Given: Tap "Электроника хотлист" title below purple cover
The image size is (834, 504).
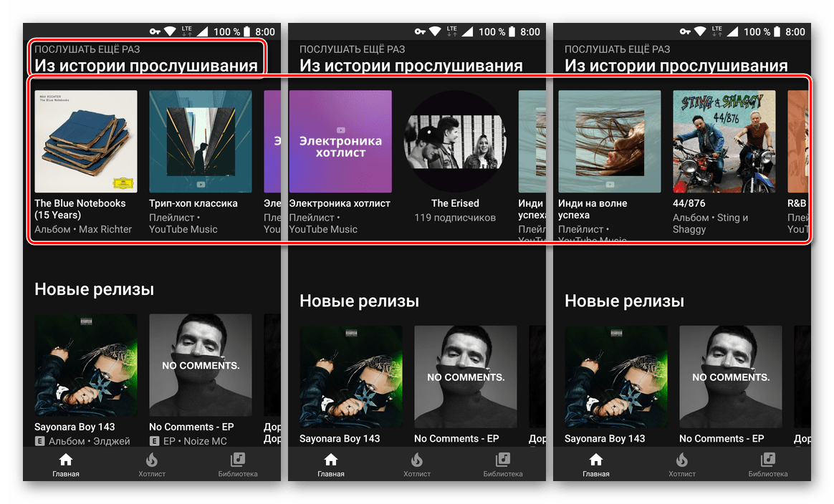Looking at the screenshot, I should point(340,203).
